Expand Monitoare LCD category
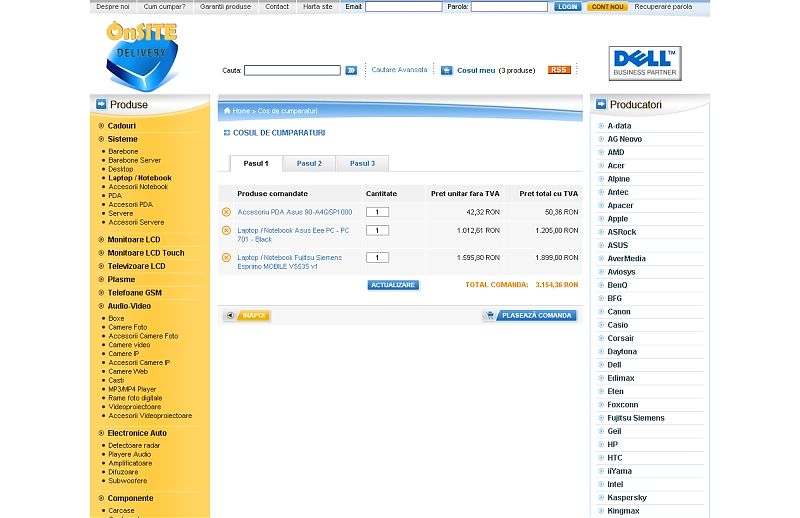Screen dimensions: 800x518 [134, 239]
